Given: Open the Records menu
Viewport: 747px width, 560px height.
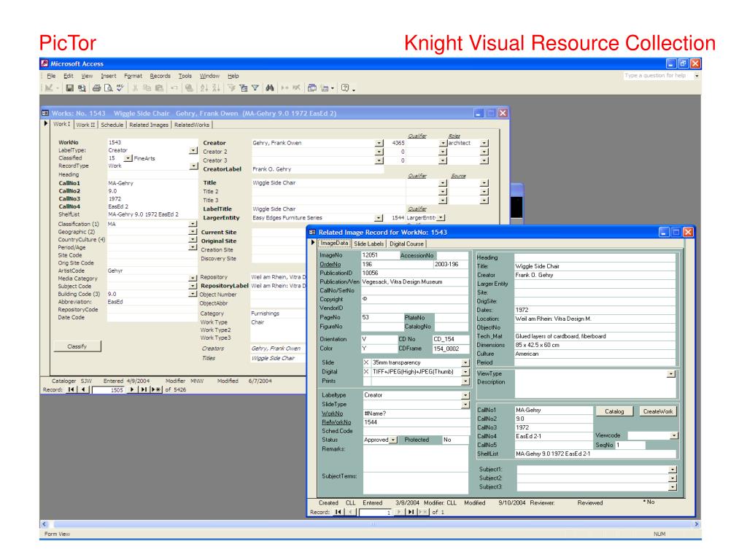Looking at the screenshot, I should pos(160,76).
